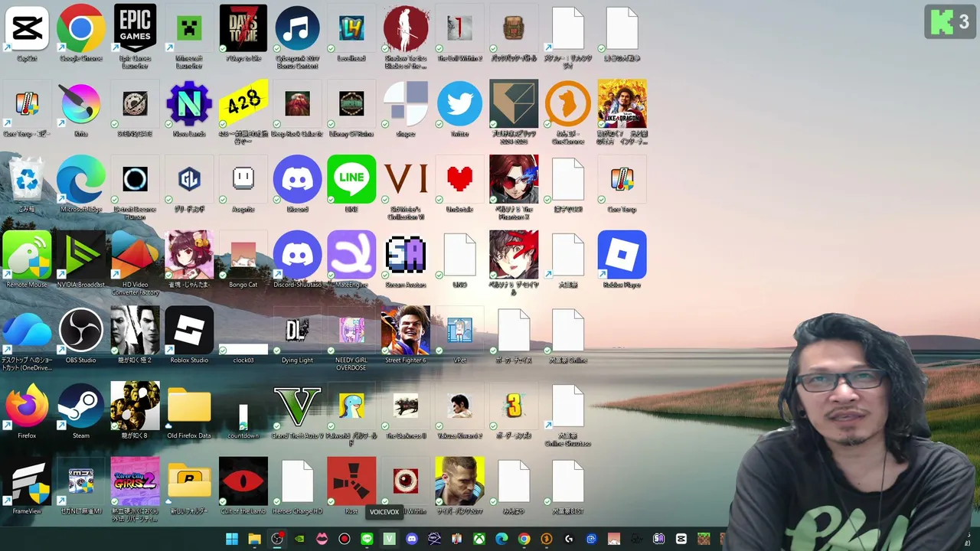980x551 pixels.
Task: Select the Roblox Studio desktop icon
Action: (x=189, y=330)
